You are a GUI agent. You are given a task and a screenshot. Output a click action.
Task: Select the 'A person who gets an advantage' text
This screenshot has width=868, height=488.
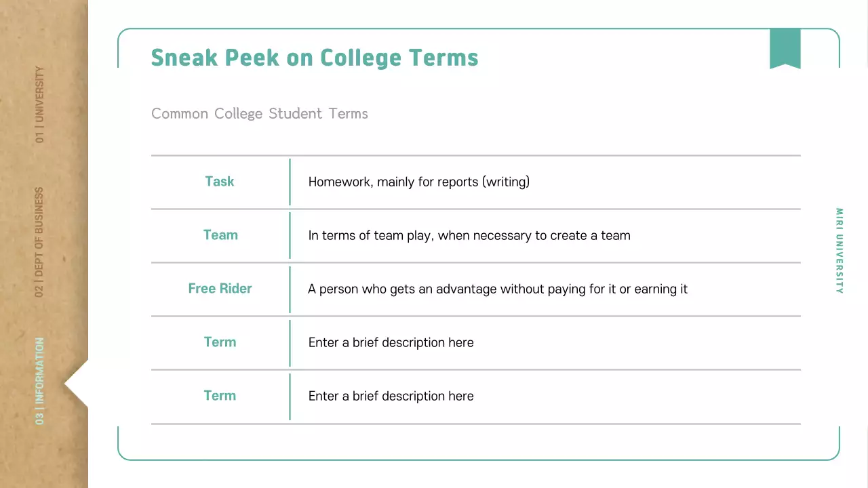click(498, 289)
